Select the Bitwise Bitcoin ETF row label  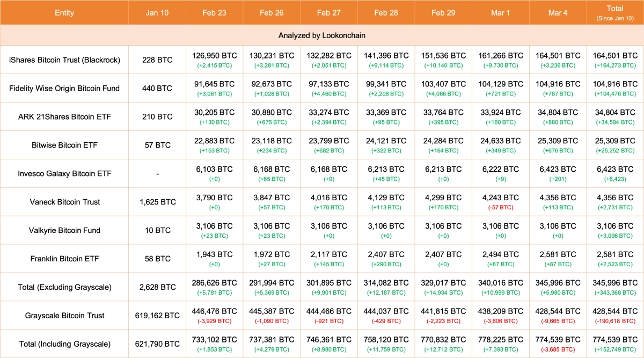[x=64, y=145]
